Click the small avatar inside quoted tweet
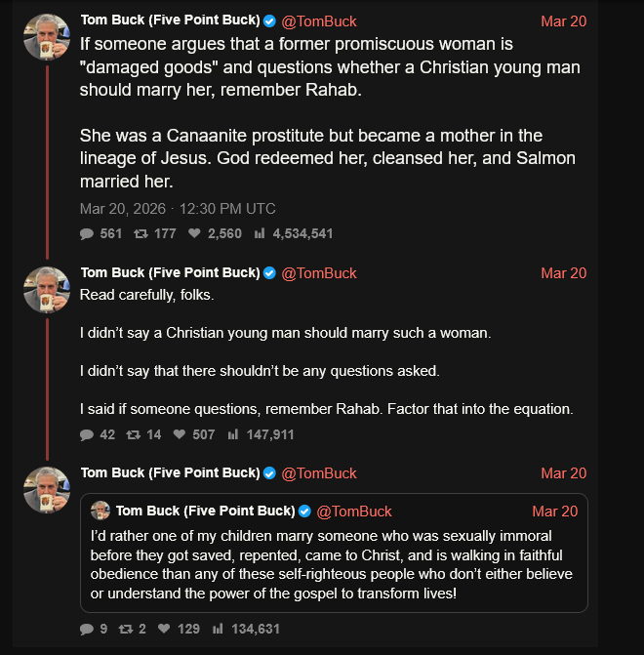 click(100, 512)
